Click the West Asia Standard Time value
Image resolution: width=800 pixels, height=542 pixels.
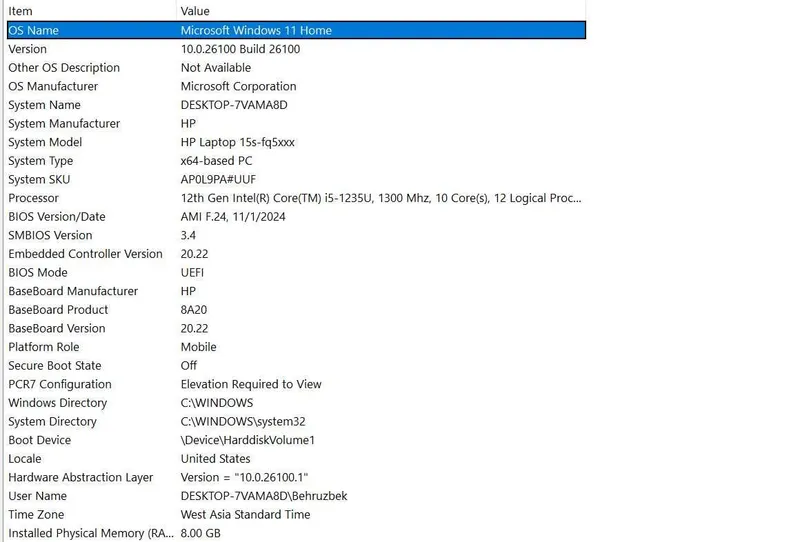point(245,514)
